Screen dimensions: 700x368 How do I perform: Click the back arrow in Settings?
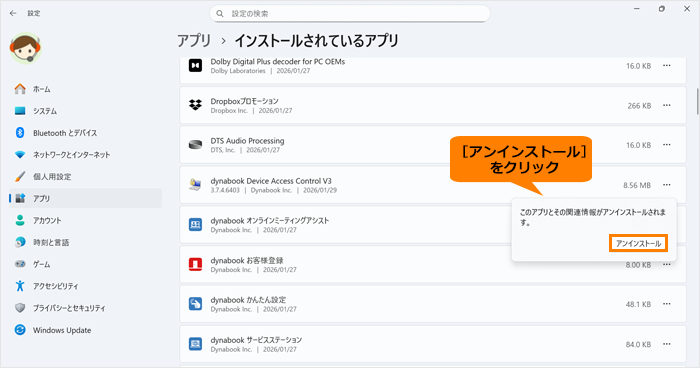[13, 13]
